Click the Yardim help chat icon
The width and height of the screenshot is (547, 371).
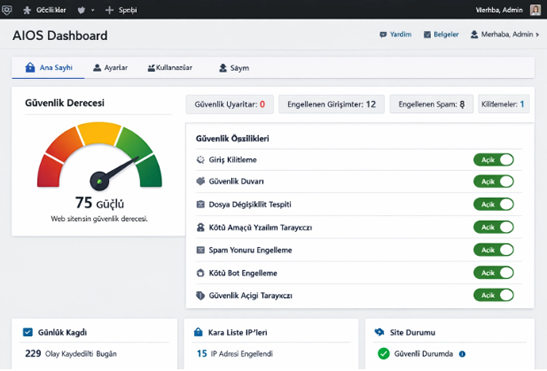click(383, 35)
